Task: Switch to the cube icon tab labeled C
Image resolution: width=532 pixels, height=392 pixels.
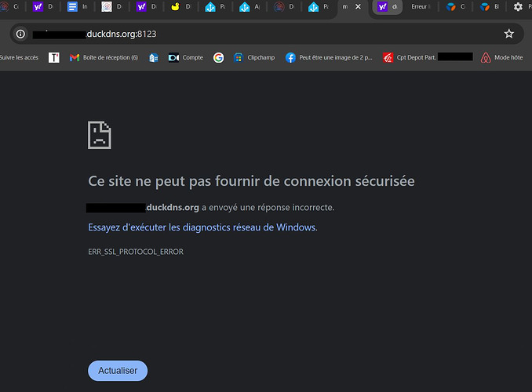Action: point(455,6)
